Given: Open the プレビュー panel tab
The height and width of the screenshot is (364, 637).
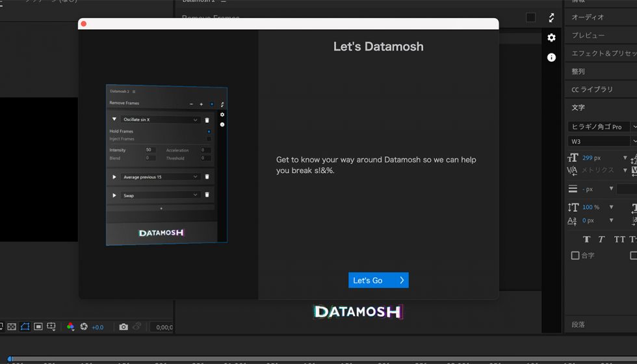Looking at the screenshot, I should coord(588,35).
